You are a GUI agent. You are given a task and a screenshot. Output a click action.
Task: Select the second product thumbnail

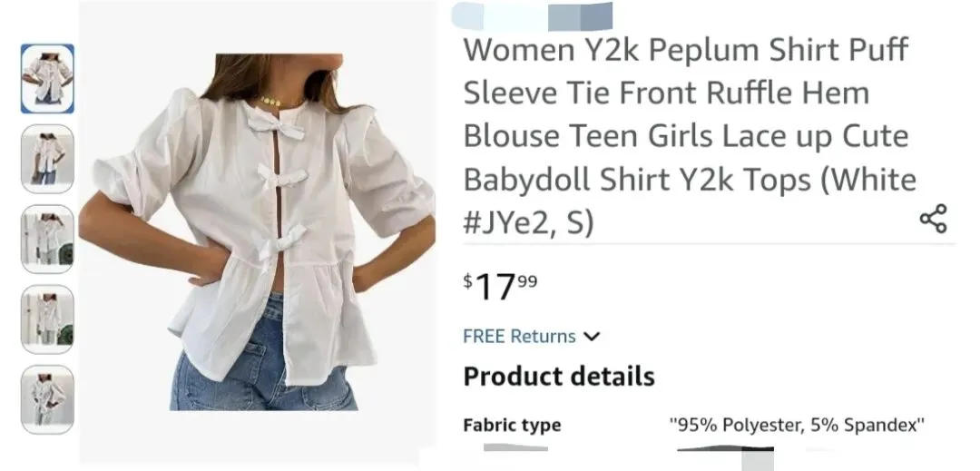pyautogui.click(x=47, y=159)
